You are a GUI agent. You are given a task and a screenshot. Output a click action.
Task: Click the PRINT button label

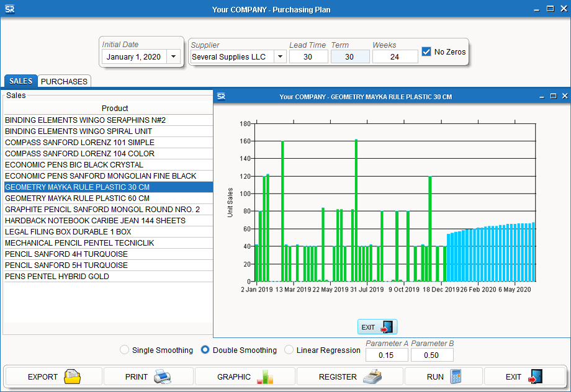tap(136, 376)
